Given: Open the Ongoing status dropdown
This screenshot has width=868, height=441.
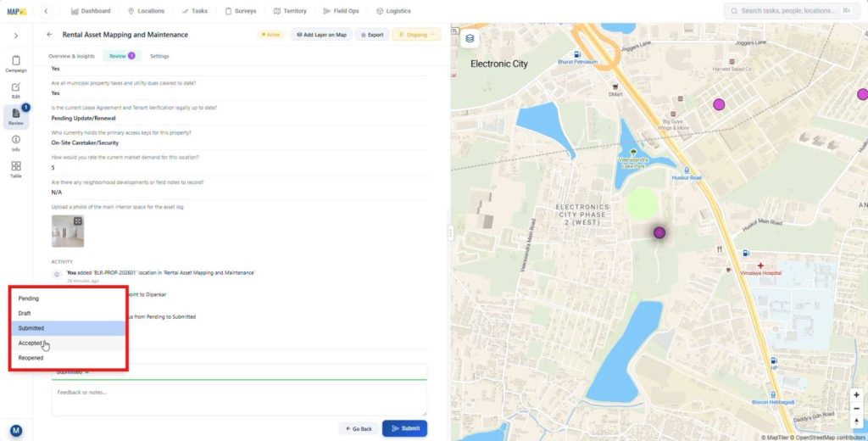Looking at the screenshot, I should (x=417, y=35).
